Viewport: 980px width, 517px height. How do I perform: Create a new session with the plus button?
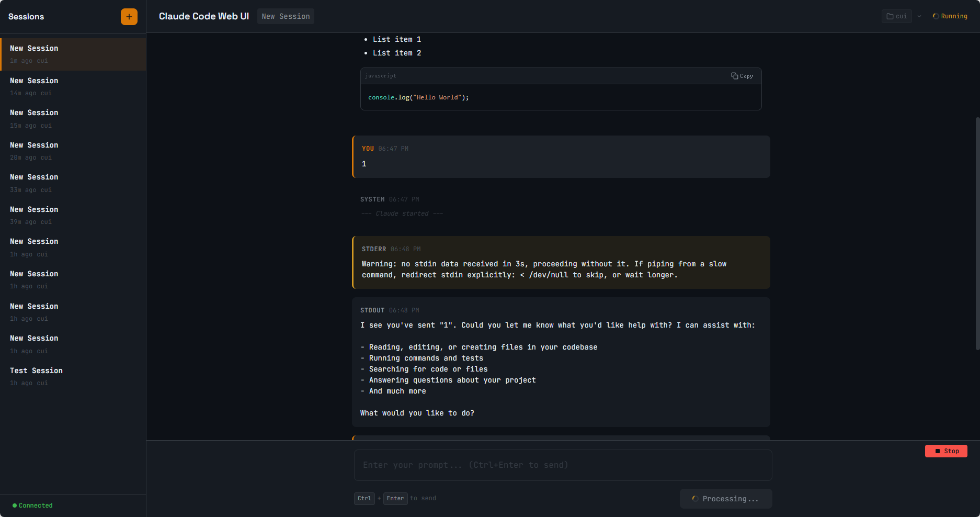tap(129, 17)
